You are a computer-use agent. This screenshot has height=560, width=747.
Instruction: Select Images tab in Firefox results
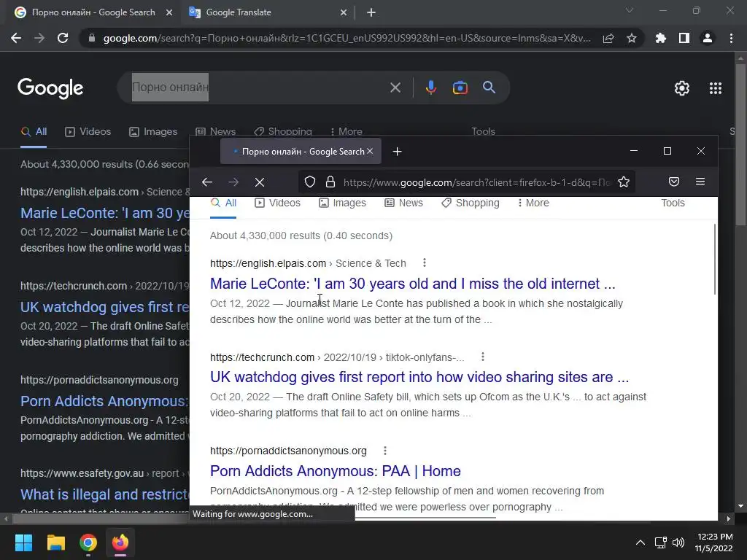click(343, 203)
